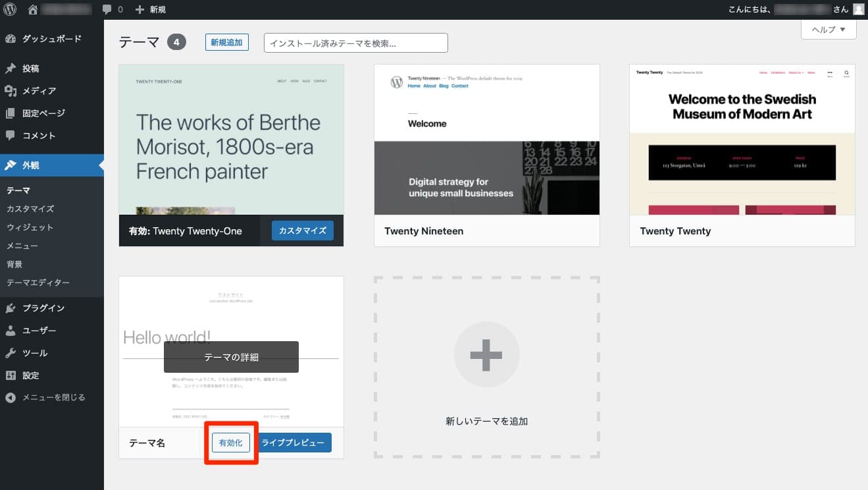
Task: Click the large plus icon to add theme
Action: (x=486, y=355)
